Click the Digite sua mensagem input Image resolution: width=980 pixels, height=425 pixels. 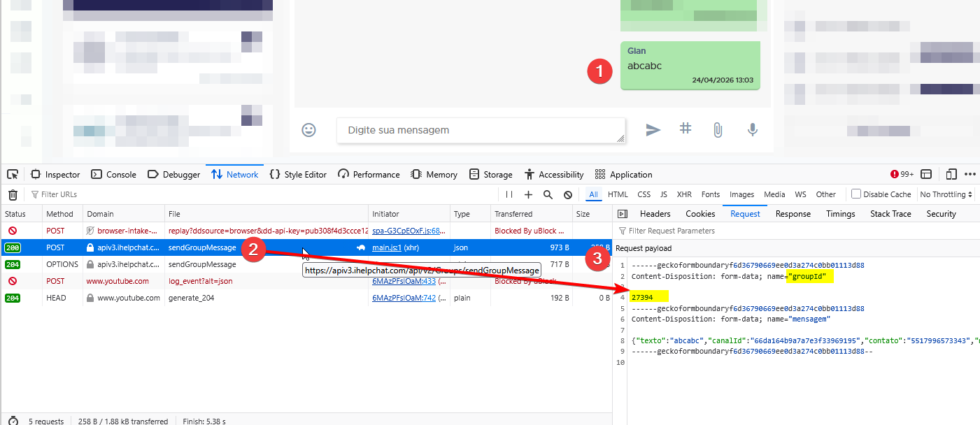(x=481, y=130)
